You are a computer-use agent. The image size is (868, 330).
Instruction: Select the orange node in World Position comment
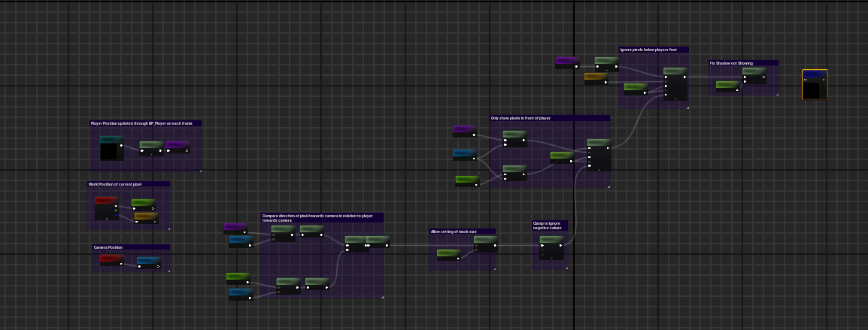coord(146,217)
